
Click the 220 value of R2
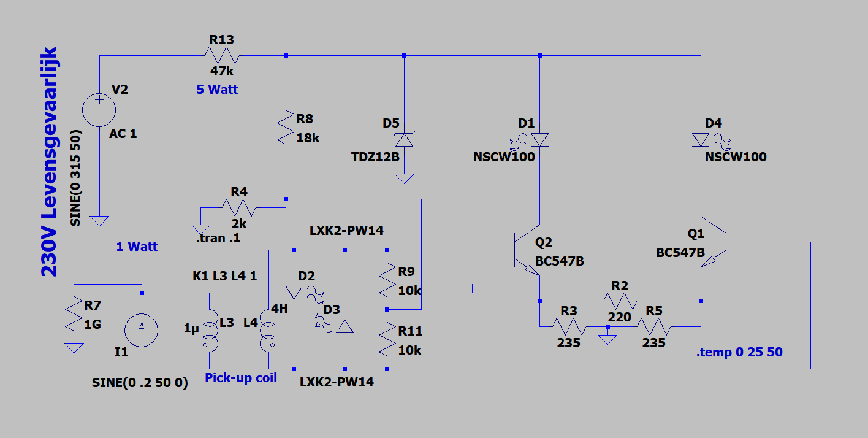pyautogui.click(x=620, y=317)
